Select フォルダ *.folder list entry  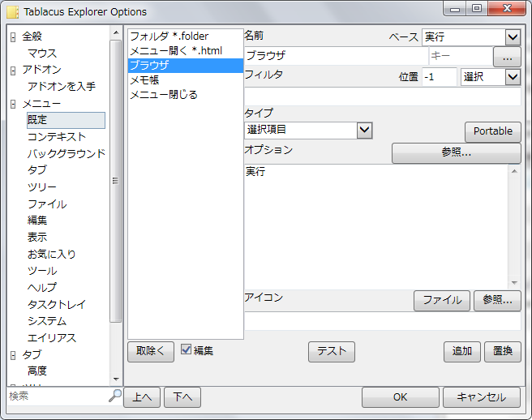tap(186, 36)
